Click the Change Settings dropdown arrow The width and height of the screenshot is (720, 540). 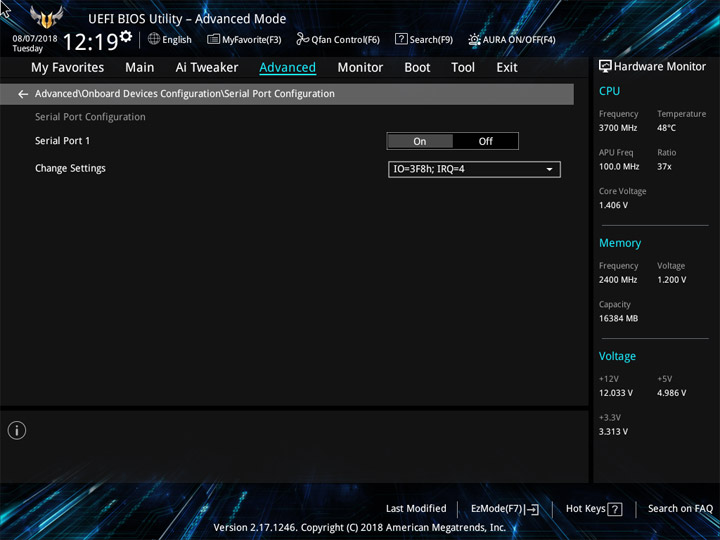[x=549, y=169]
